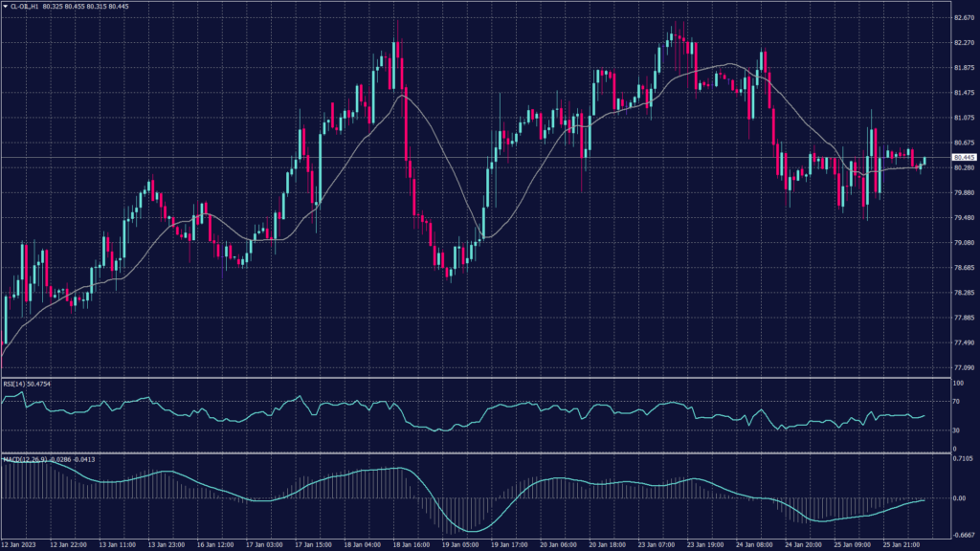The image size is (980, 551).
Task: Click the RSI 30 level scale label
Action: point(957,430)
